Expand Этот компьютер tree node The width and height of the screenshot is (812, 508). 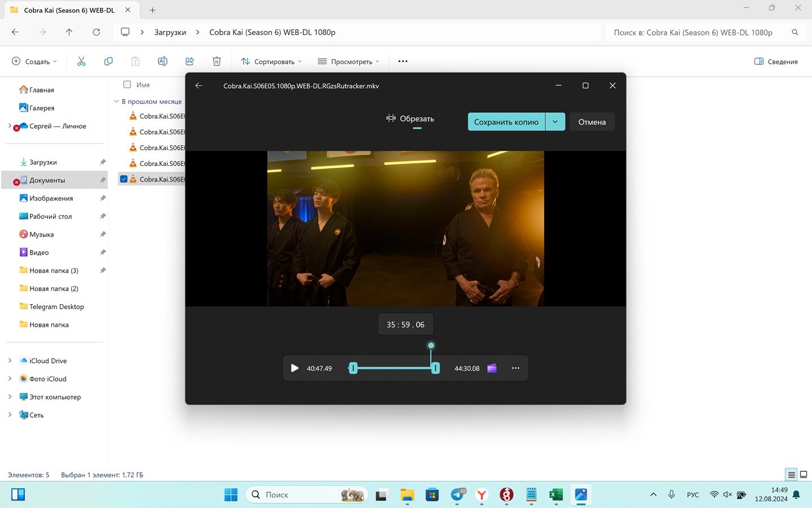(10, 397)
